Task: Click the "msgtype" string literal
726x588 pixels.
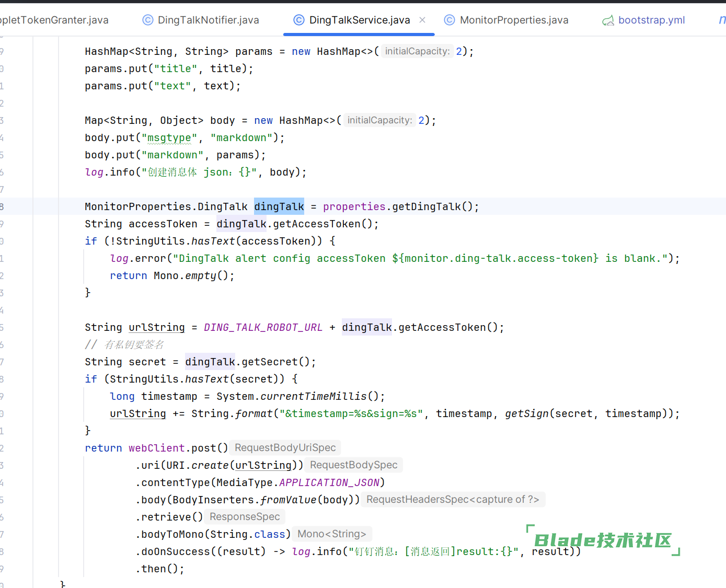Action: coord(169,137)
